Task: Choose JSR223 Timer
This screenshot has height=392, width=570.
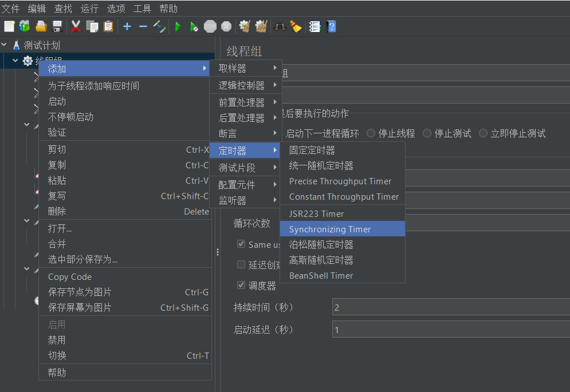Action: coord(343,213)
